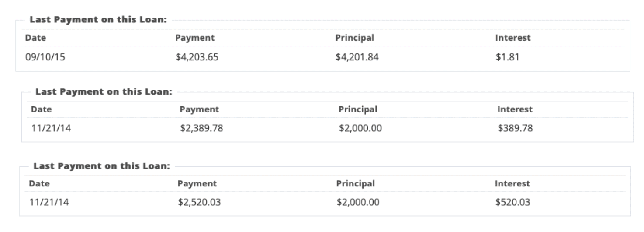Screen dimensions: 644x232
Task: Click the Date header above 09/10/15
Action: [x=35, y=38]
